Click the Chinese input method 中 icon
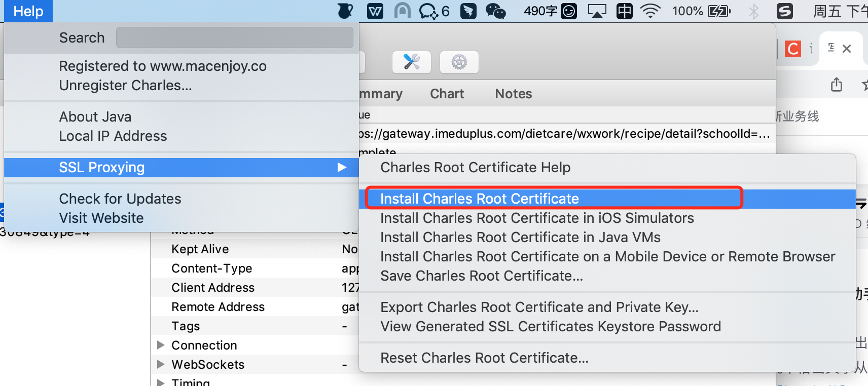This screenshot has width=868, height=386. [624, 11]
